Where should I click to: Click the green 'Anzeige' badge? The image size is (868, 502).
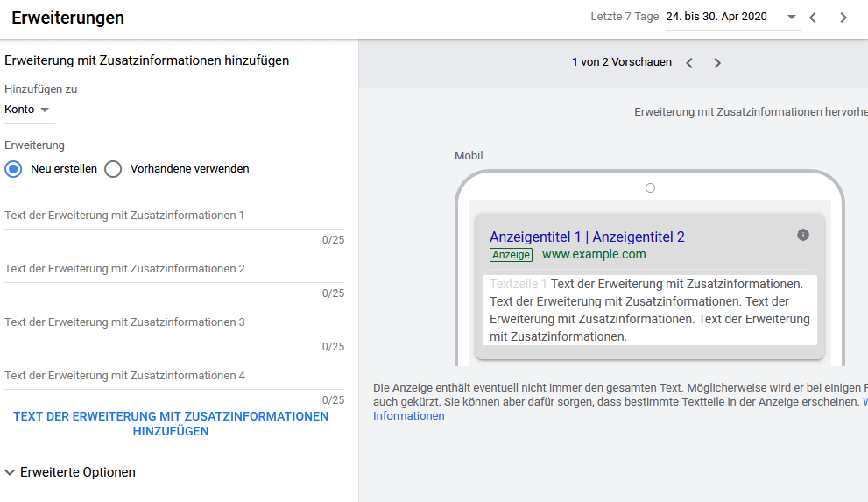pyautogui.click(x=511, y=255)
